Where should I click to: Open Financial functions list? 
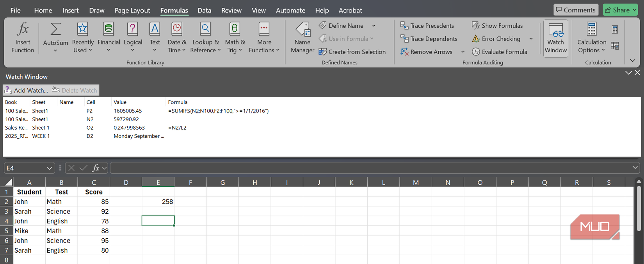109,38
